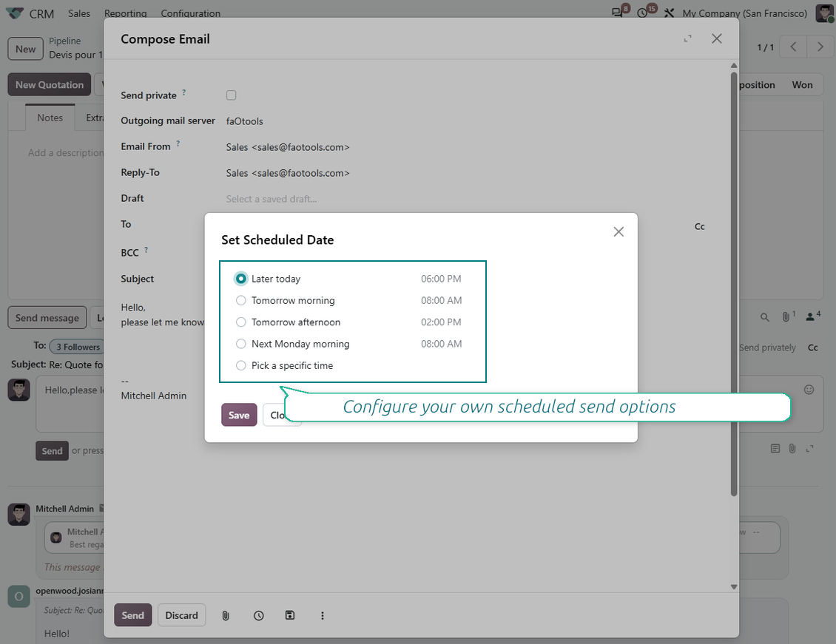Click the 3 Followers tag

tap(78, 347)
